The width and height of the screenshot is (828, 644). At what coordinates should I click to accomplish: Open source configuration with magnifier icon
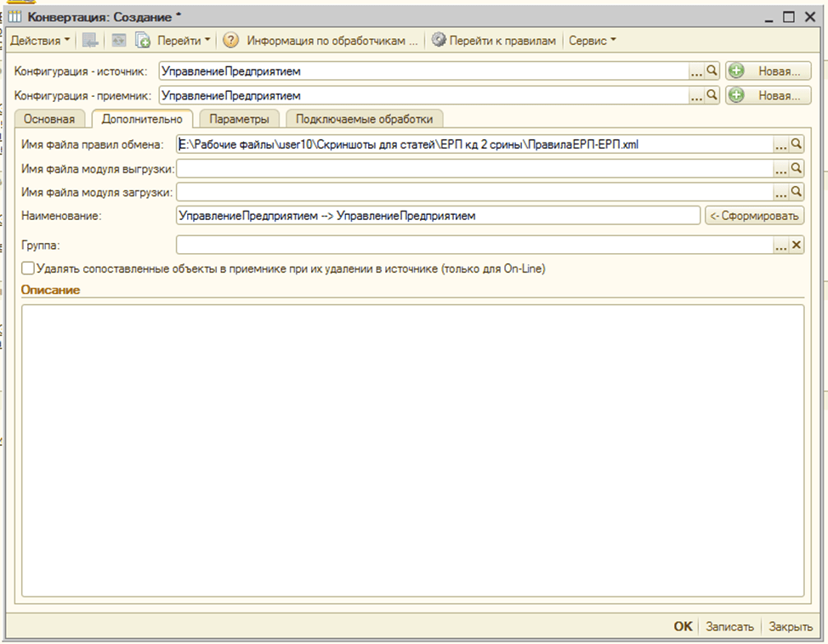(712, 72)
